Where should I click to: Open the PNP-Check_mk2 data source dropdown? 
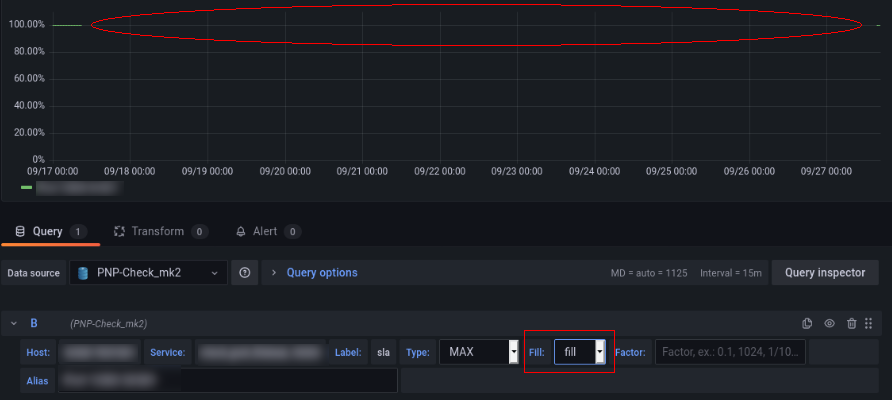click(148, 273)
